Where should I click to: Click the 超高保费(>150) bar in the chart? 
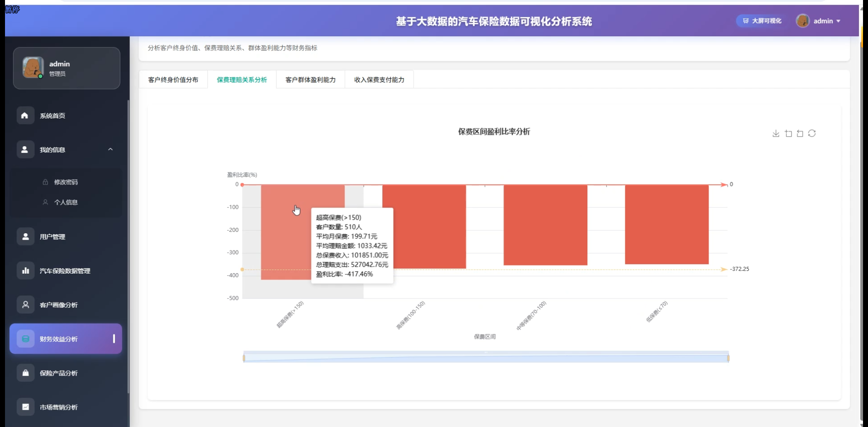click(x=286, y=232)
